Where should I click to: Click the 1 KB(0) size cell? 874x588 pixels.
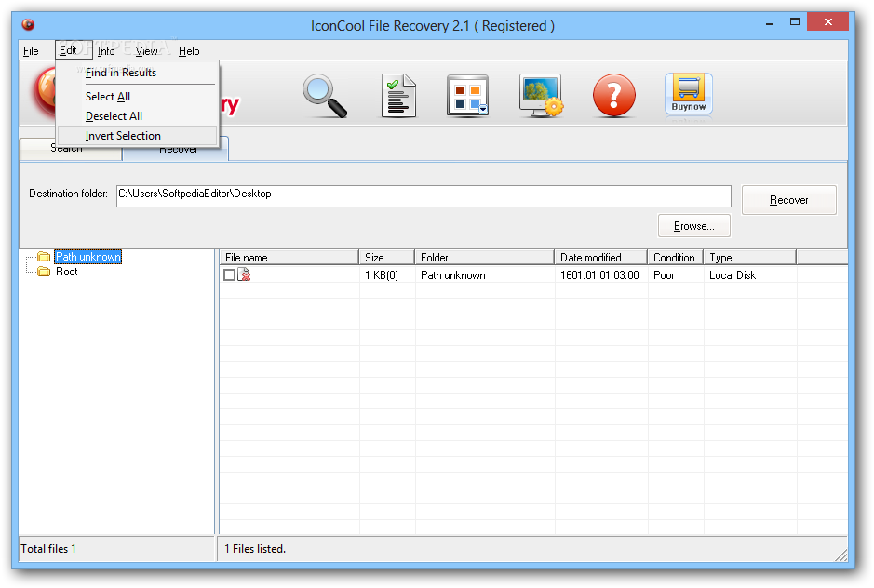coord(382,275)
